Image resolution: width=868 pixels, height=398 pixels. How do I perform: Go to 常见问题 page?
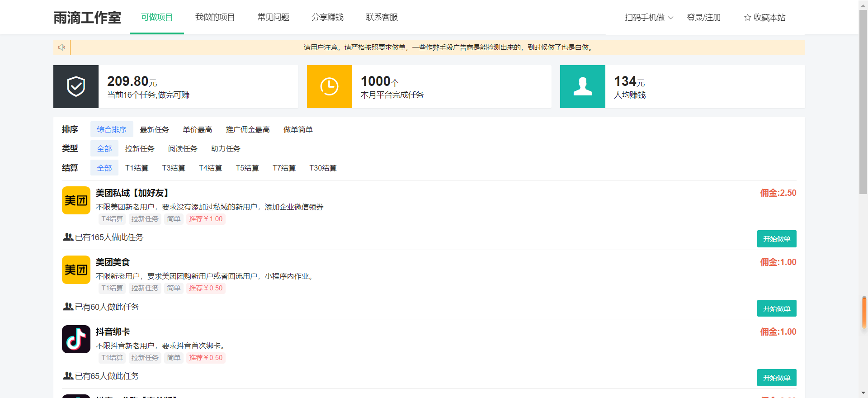point(274,17)
